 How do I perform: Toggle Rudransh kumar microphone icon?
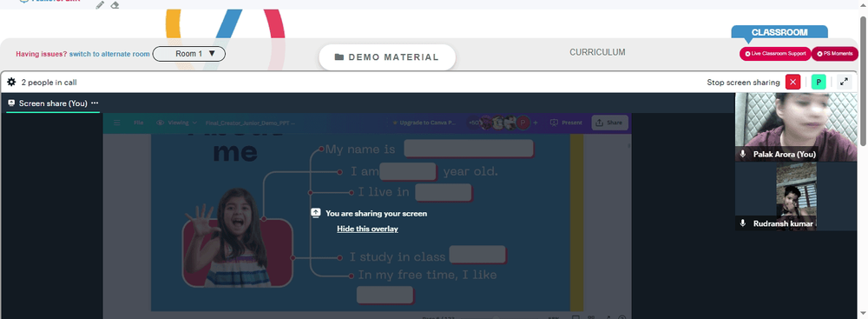pos(743,223)
